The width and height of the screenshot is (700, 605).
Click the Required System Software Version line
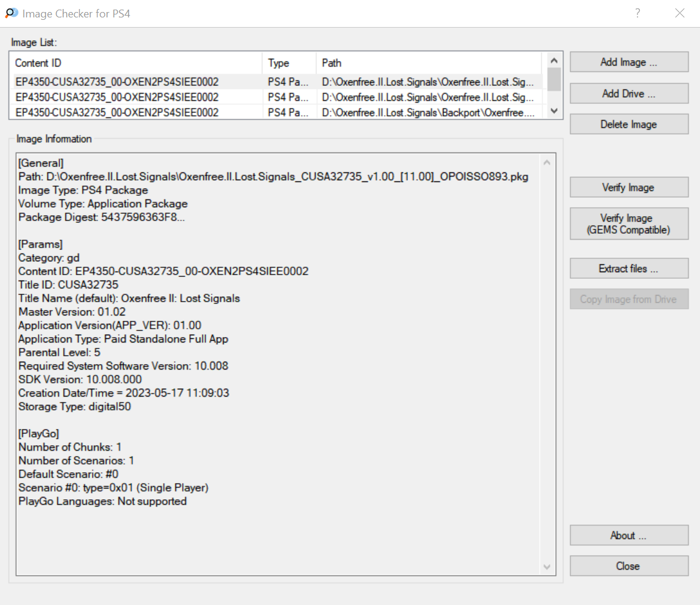[x=123, y=366]
